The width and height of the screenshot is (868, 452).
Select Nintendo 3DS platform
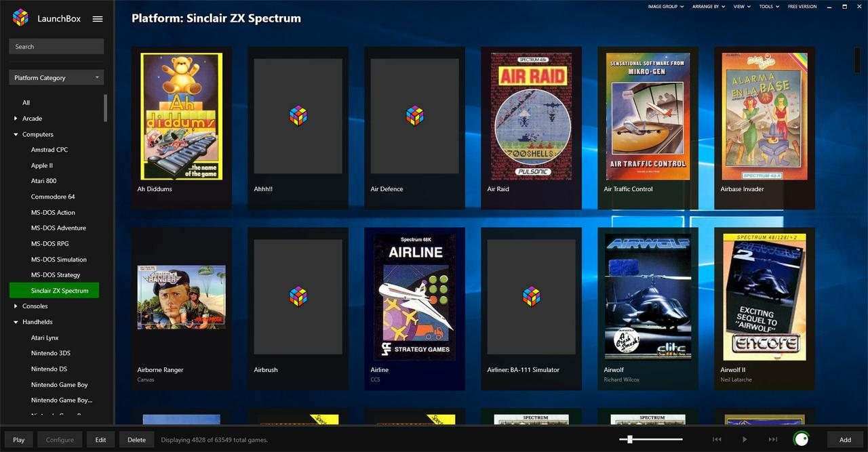(x=51, y=353)
